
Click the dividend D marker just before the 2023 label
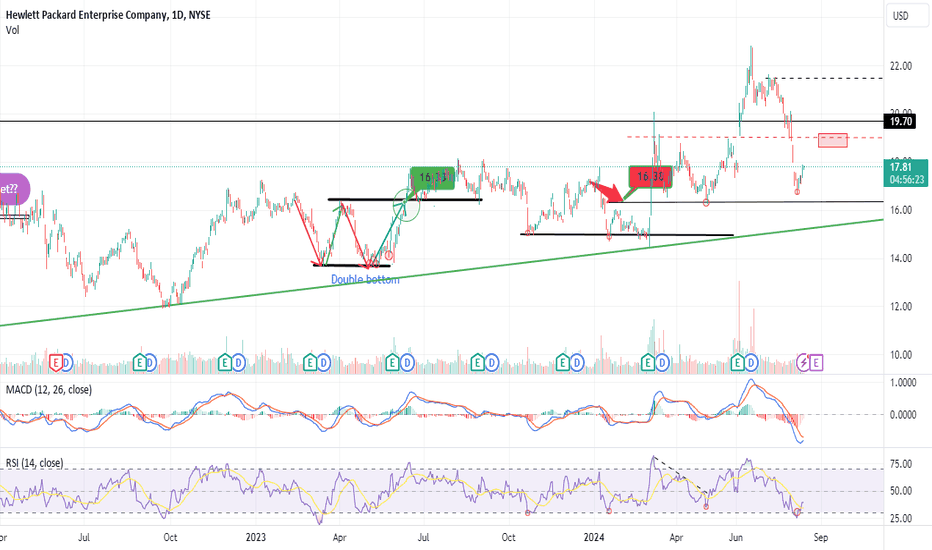pos(238,362)
